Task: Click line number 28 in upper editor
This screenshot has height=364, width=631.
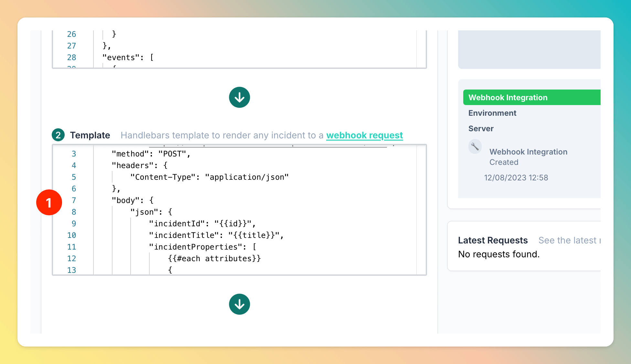Action: click(71, 58)
